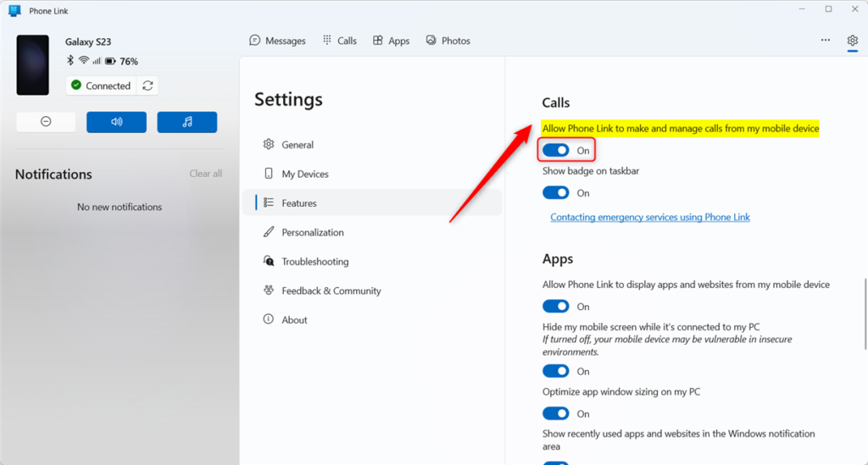The image size is (868, 465).
Task: Open Personalization settings
Action: pyautogui.click(x=373, y=232)
